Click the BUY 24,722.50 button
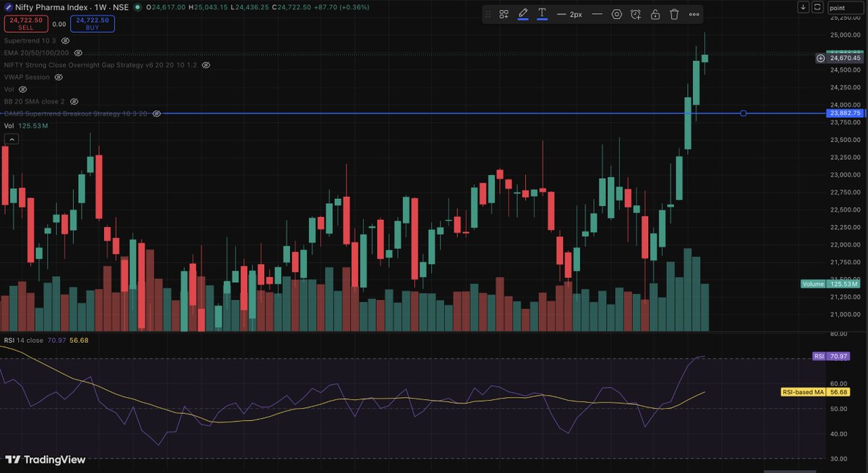Screen dimensions: 868x473 pos(93,24)
